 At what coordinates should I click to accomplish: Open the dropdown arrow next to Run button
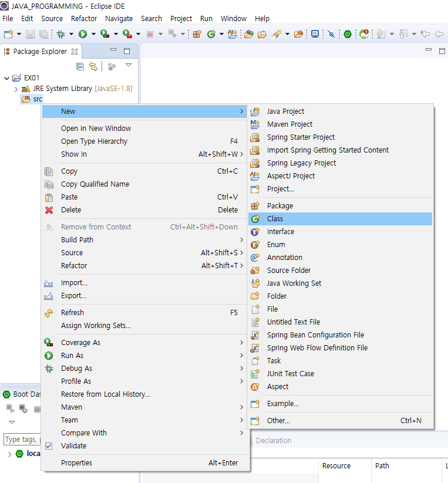click(x=94, y=34)
